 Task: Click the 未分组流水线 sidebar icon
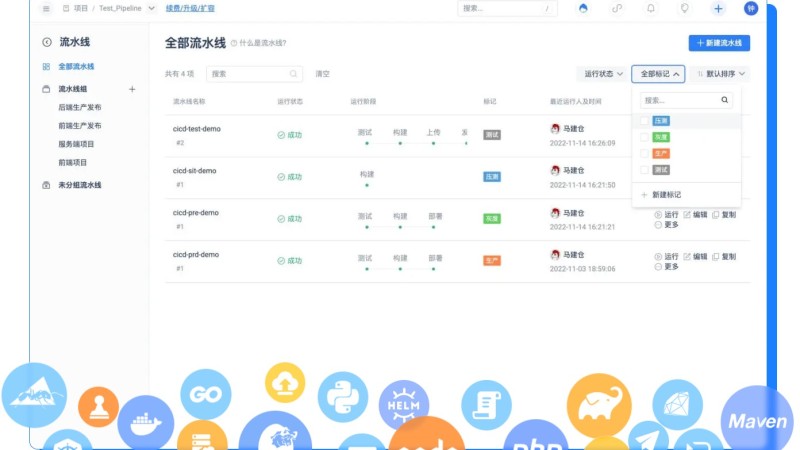pos(46,185)
